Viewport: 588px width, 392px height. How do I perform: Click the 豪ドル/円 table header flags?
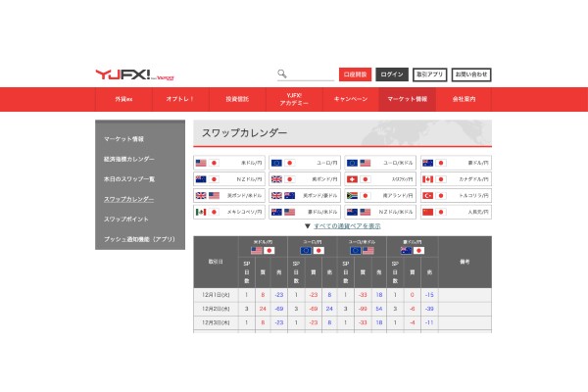(x=413, y=251)
